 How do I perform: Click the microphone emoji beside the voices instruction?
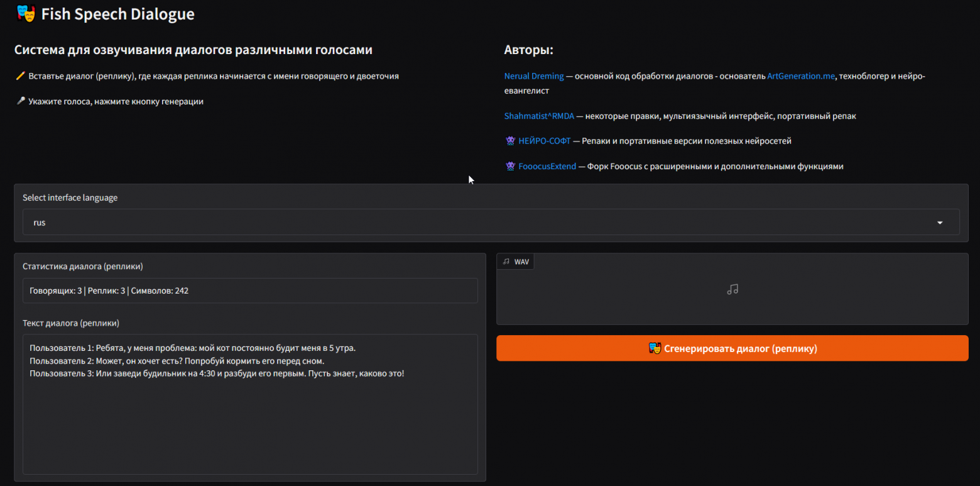pyautogui.click(x=20, y=101)
